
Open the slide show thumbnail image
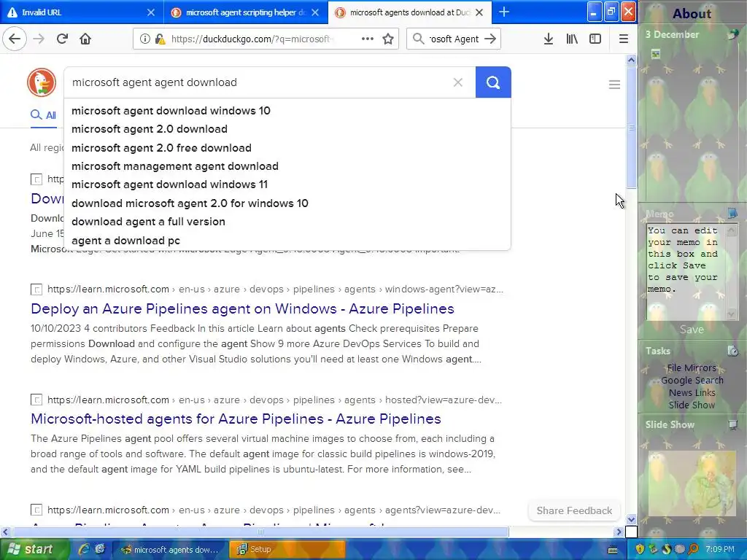click(x=692, y=483)
